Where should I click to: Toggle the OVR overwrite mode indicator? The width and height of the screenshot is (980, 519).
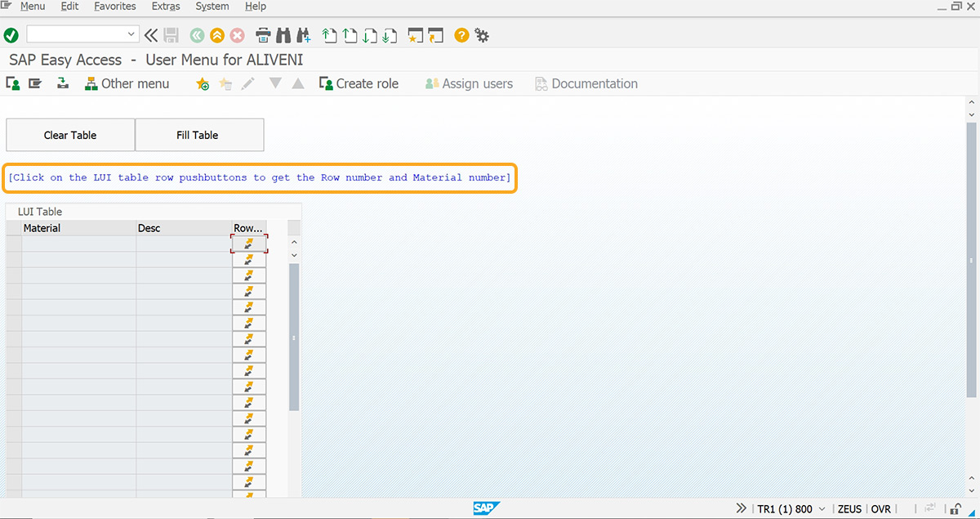[x=880, y=508]
